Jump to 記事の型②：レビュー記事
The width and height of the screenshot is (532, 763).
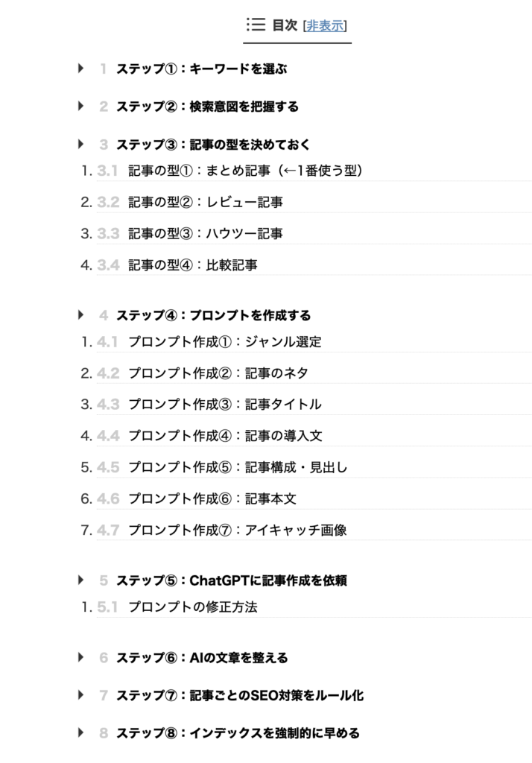point(206,202)
